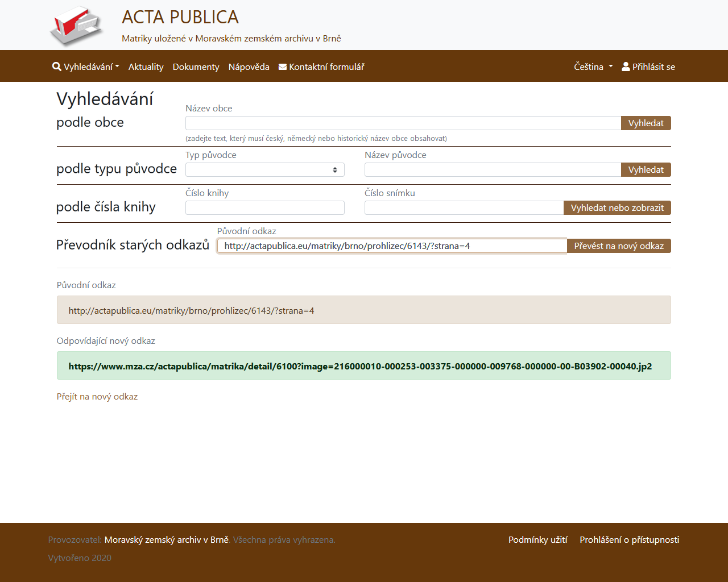The height and width of the screenshot is (582, 728).
Task: Click the Převodník starých odkazů heading
Action: coord(133,245)
